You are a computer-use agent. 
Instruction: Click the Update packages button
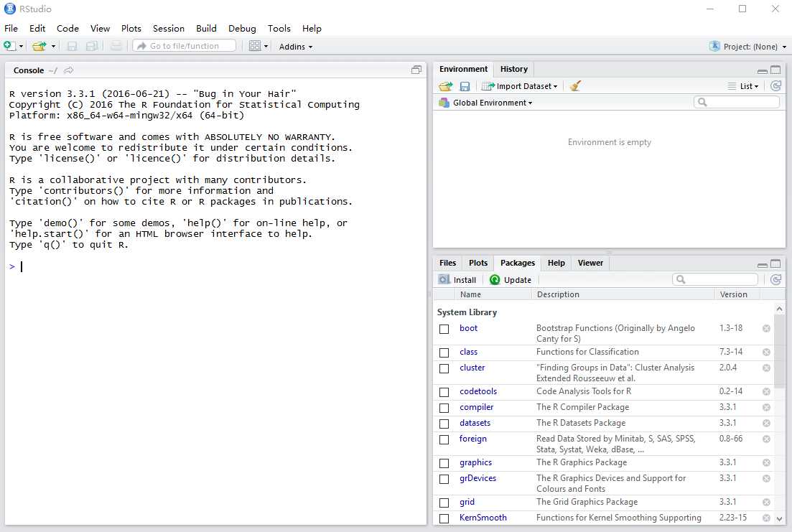click(x=510, y=280)
